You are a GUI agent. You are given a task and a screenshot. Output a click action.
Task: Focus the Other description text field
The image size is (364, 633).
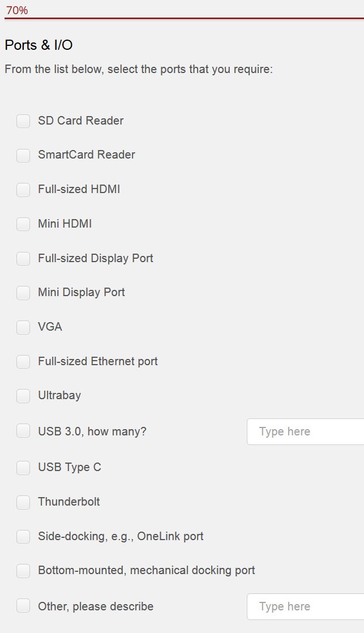click(306, 607)
